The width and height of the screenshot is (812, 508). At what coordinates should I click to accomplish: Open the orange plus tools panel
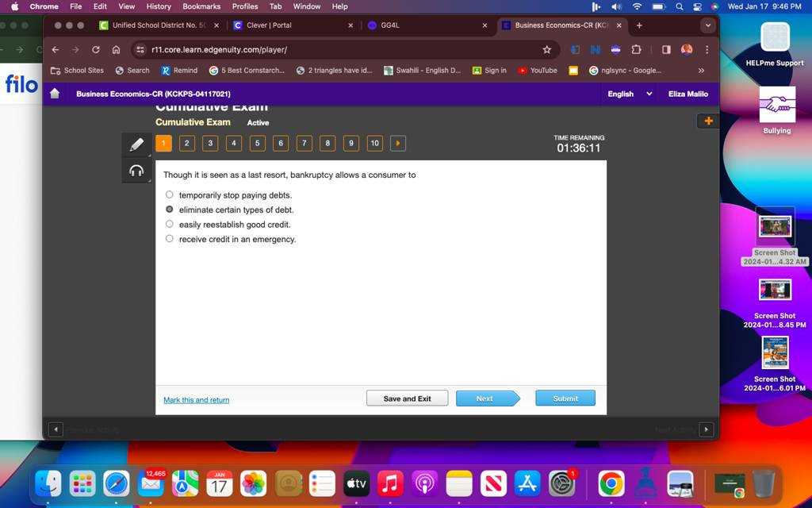point(708,121)
